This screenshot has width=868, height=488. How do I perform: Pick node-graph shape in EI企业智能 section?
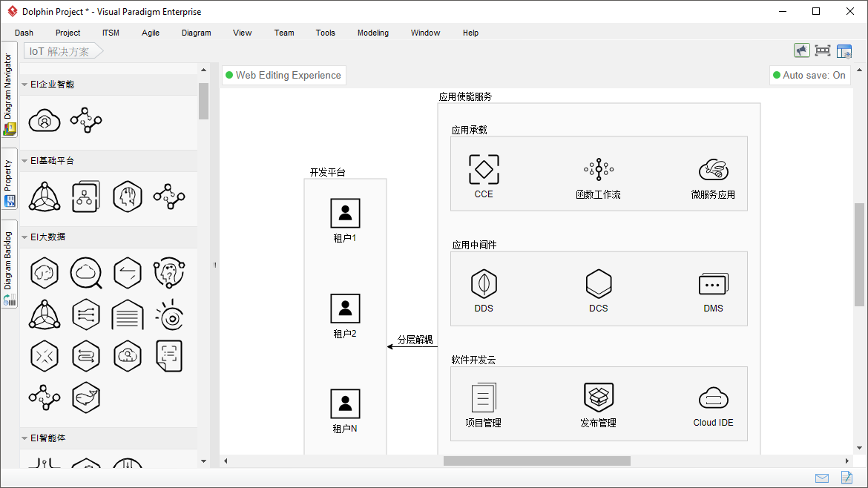[86, 120]
